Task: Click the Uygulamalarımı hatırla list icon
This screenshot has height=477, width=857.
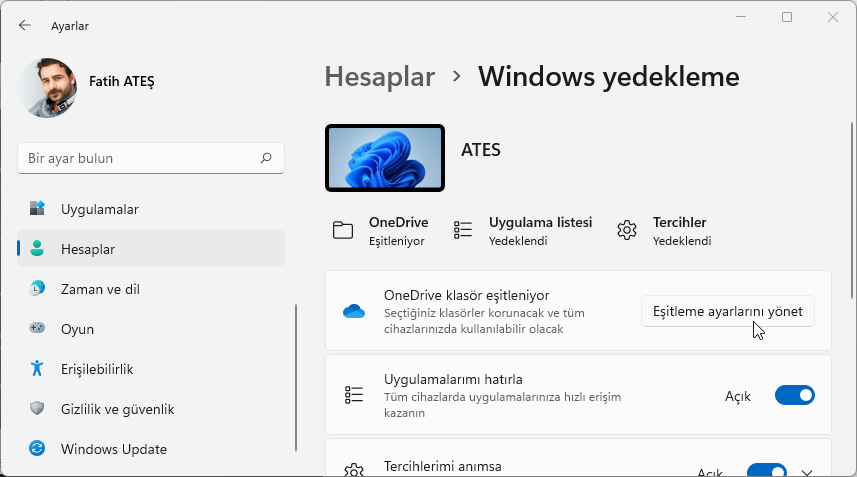Action: tap(354, 394)
